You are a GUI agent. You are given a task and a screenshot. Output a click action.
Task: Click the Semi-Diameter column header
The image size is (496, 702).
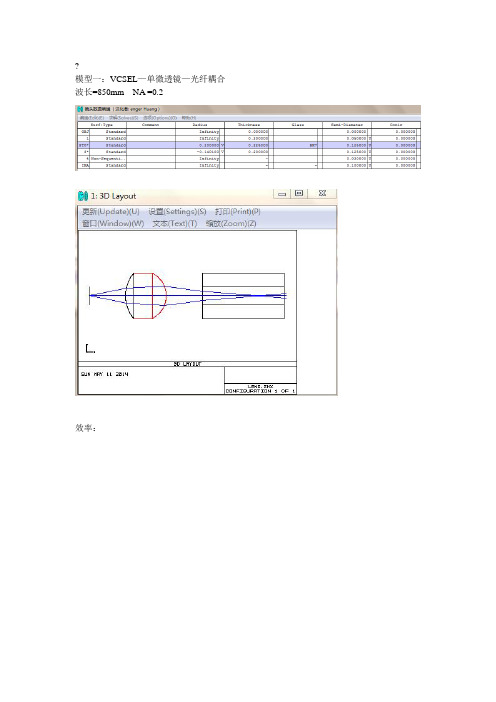[346, 125]
